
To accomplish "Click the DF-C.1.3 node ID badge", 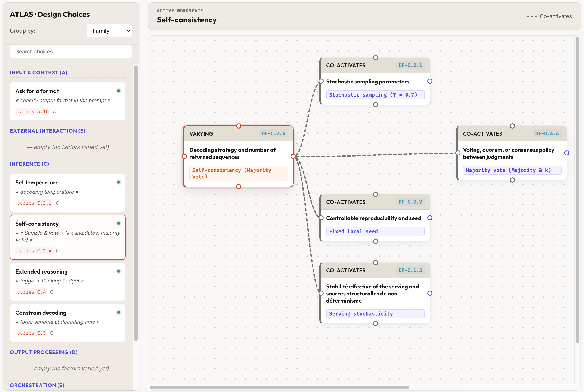I will tap(410, 270).
